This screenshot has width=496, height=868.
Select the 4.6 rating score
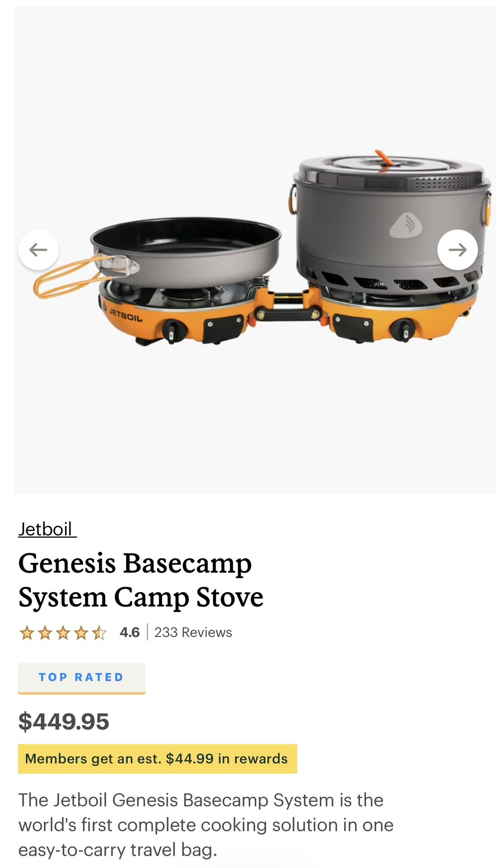[129, 632]
